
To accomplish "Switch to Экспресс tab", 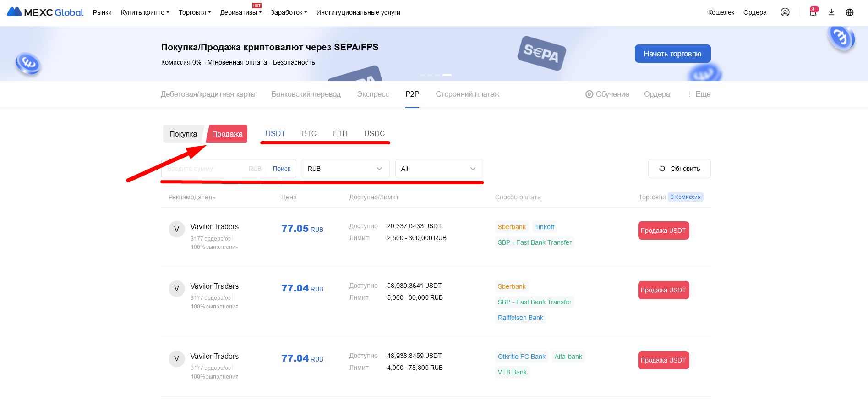I will pyautogui.click(x=373, y=94).
